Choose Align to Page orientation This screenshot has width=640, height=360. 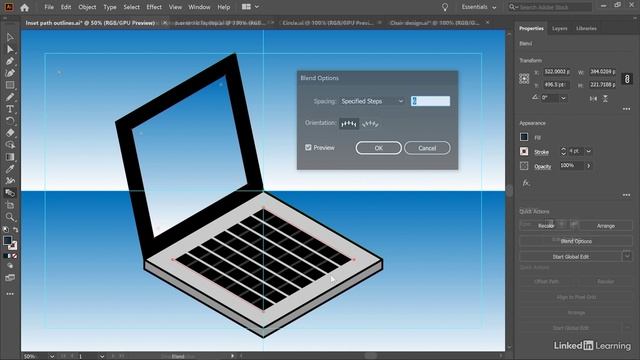click(349, 123)
